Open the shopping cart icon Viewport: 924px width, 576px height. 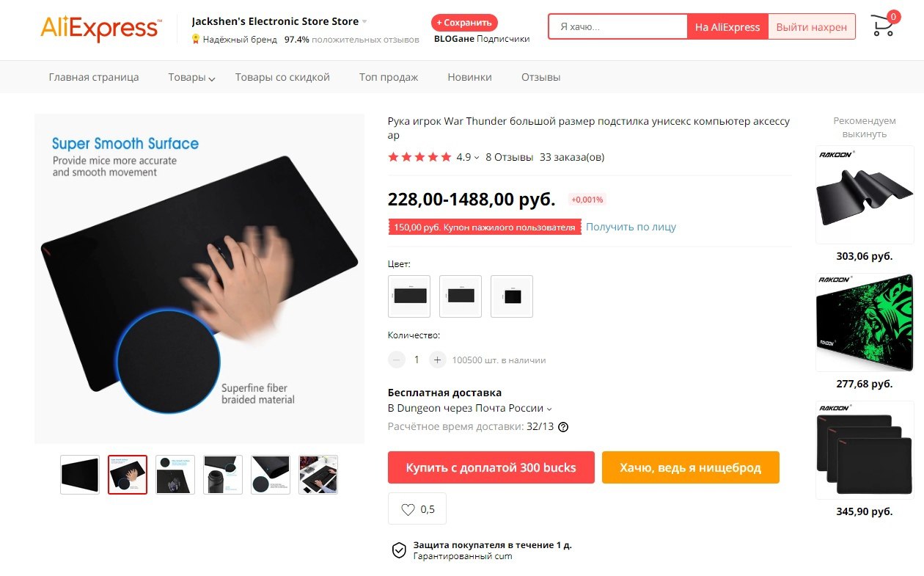point(884,26)
